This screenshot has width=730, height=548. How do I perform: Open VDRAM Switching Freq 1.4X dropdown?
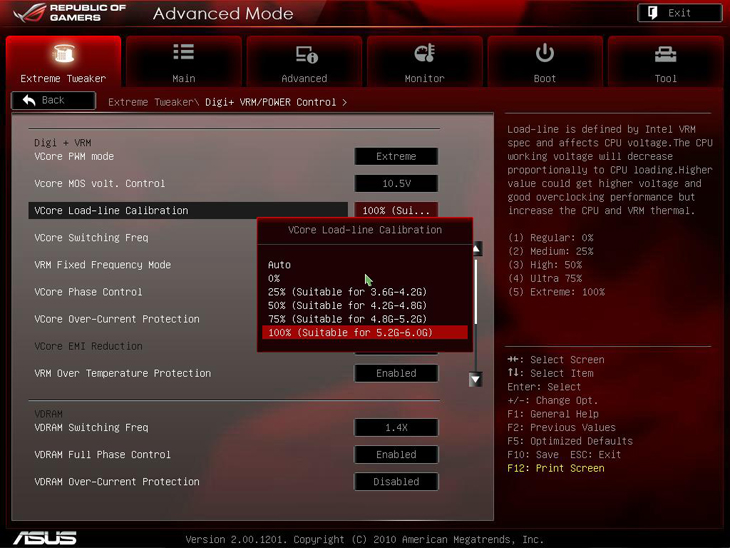point(396,428)
